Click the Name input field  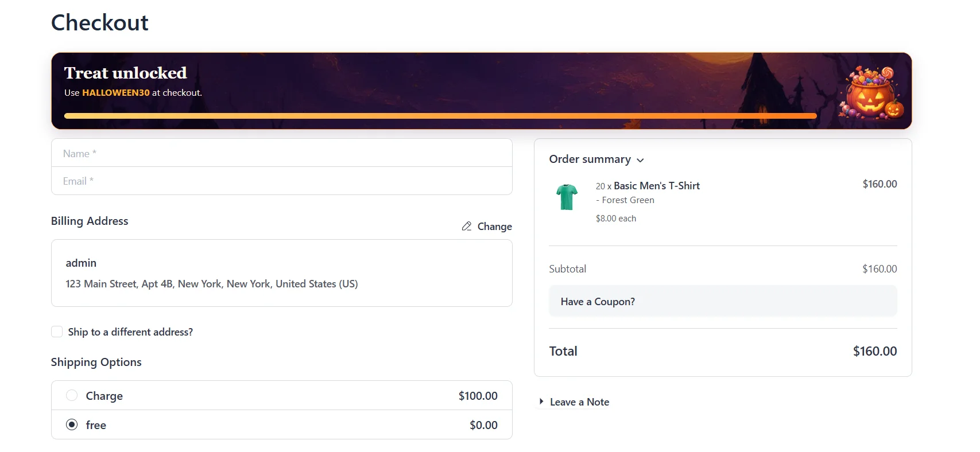282,153
